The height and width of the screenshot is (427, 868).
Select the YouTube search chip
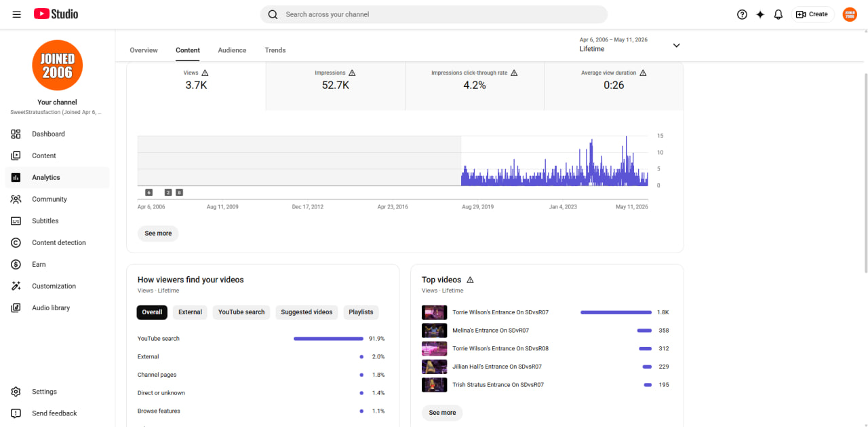(x=241, y=312)
